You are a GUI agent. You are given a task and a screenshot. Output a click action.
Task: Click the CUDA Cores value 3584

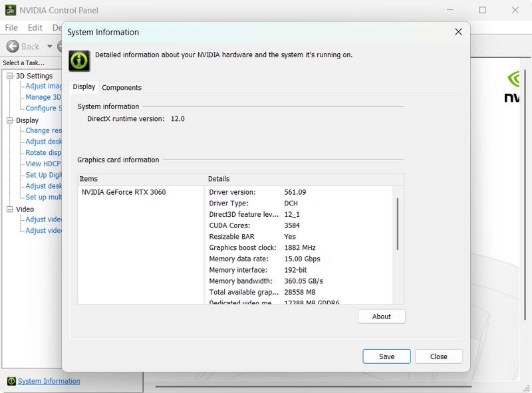pyautogui.click(x=292, y=225)
